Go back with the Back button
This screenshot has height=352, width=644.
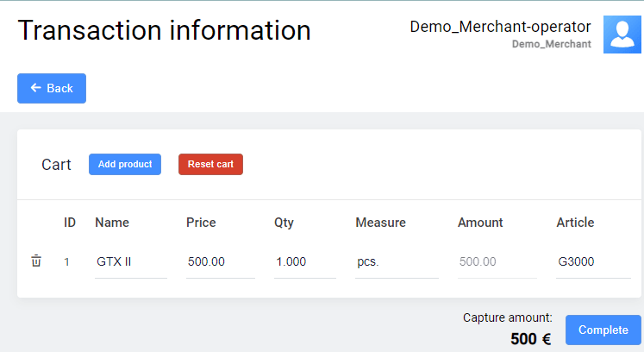pos(52,88)
